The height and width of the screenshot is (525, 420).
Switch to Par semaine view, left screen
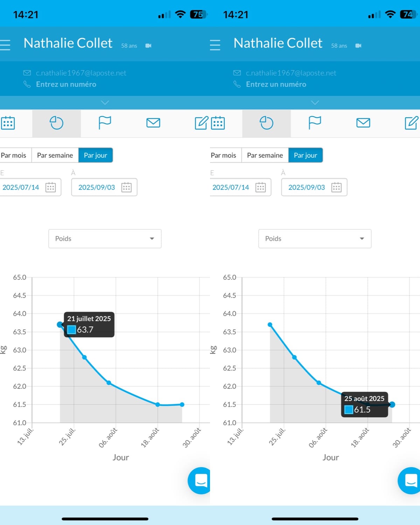[x=55, y=155]
